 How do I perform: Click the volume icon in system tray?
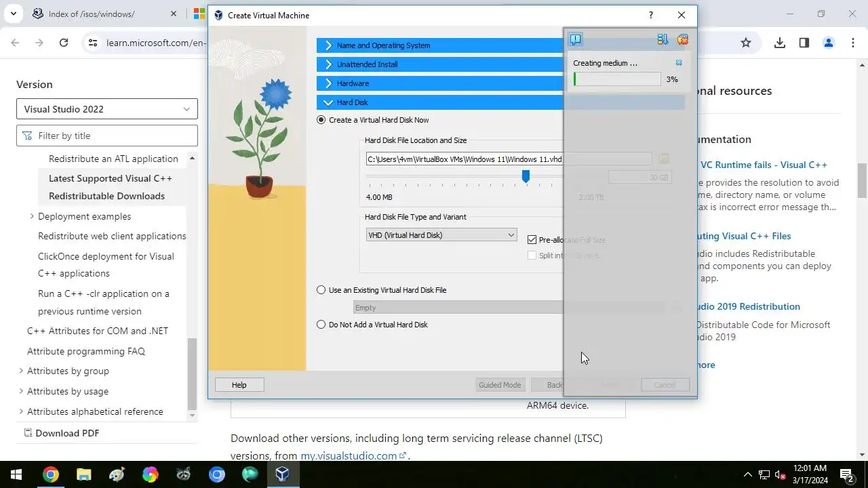[x=781, y=474]
